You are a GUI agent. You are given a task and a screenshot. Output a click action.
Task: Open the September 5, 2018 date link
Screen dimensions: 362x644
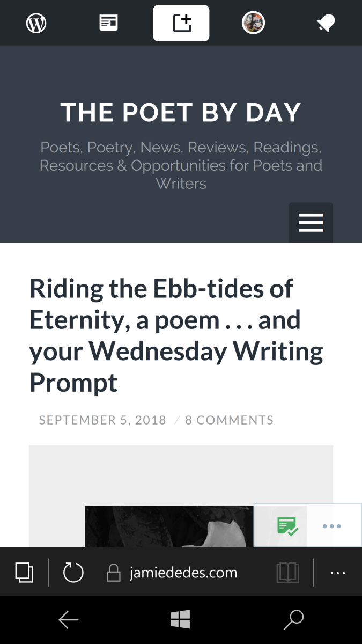click(x=102, y=420)
